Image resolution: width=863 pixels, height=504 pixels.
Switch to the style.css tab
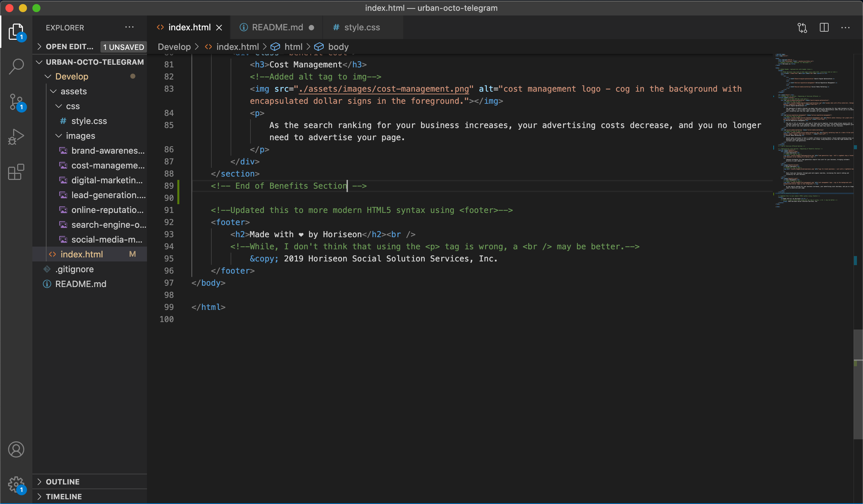362,27
